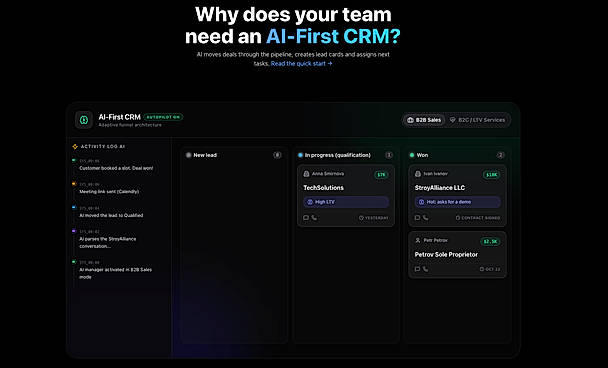Viewport: 608px width, 368px height.
Task: Click the Hot: asks for a demo tag icon
Action: pos(421,202)
